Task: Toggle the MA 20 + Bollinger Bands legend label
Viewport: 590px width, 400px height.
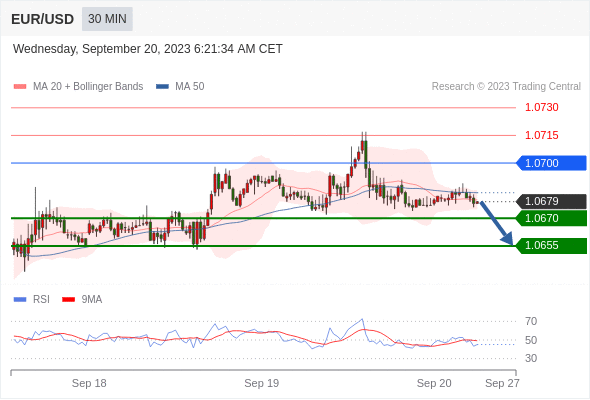Action: point(88,87)
